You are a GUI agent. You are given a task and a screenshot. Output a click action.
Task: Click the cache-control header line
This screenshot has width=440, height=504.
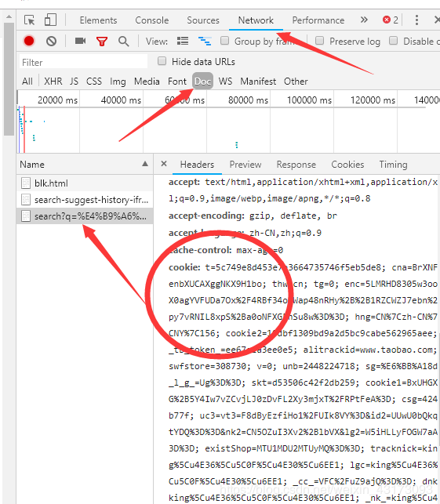coord(225,250)
